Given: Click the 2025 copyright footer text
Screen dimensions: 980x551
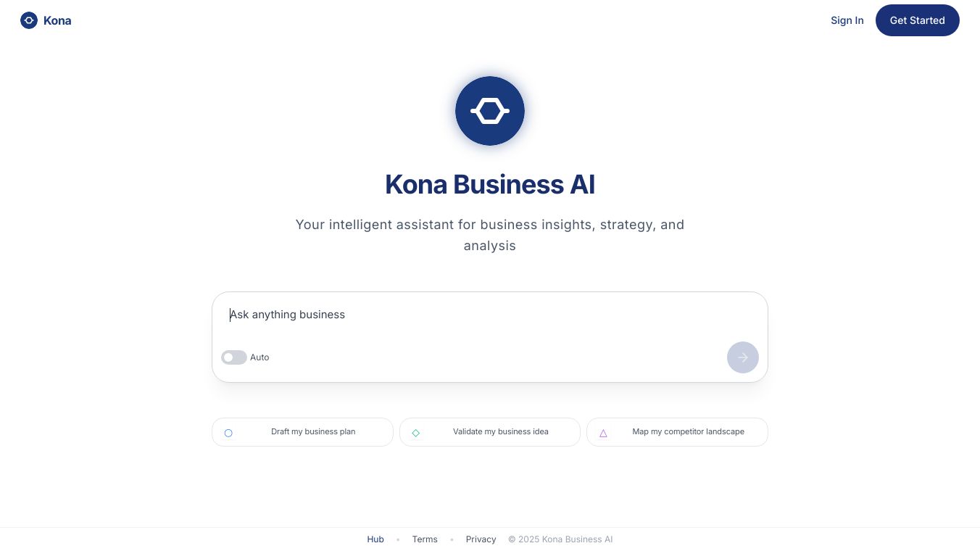Looking at the screenshot, I should pyautogui.click(x=560, y=539).
